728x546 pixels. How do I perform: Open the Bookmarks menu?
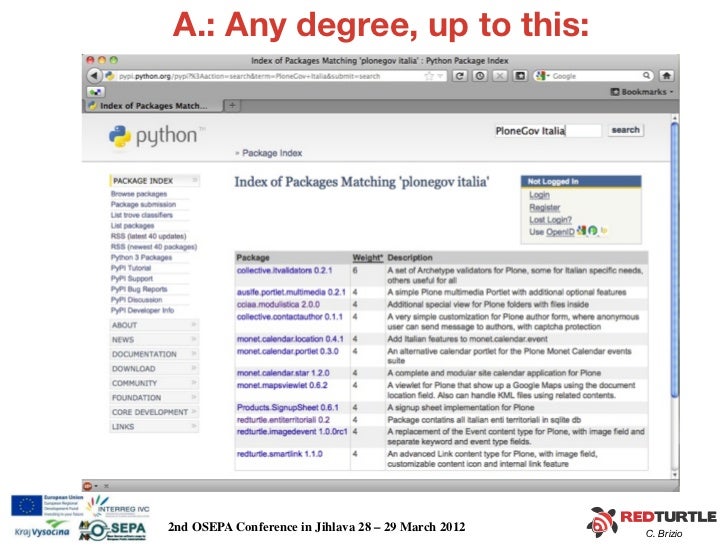641,92
